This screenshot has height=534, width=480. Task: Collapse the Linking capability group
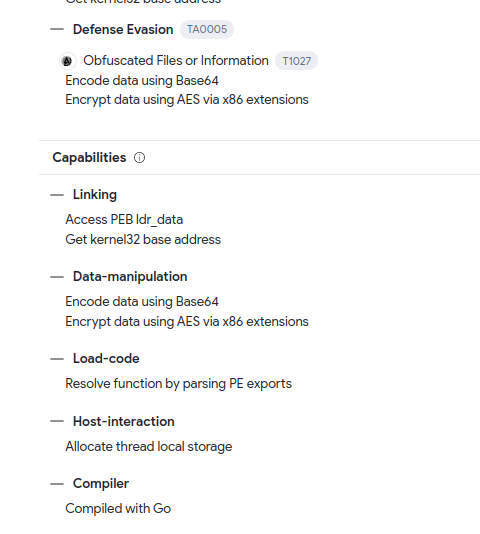pyautogui.click(x=57, y=195)
